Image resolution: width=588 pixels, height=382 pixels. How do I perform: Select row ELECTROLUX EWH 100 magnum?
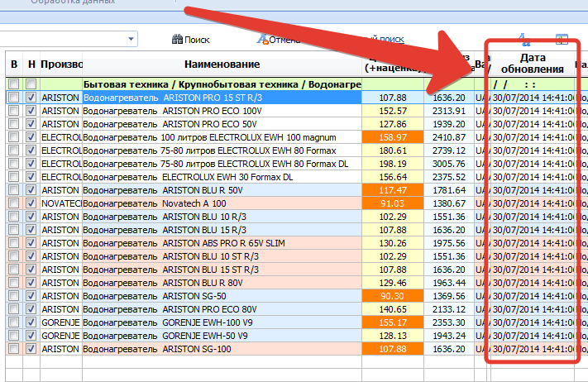tap(222, 137)
